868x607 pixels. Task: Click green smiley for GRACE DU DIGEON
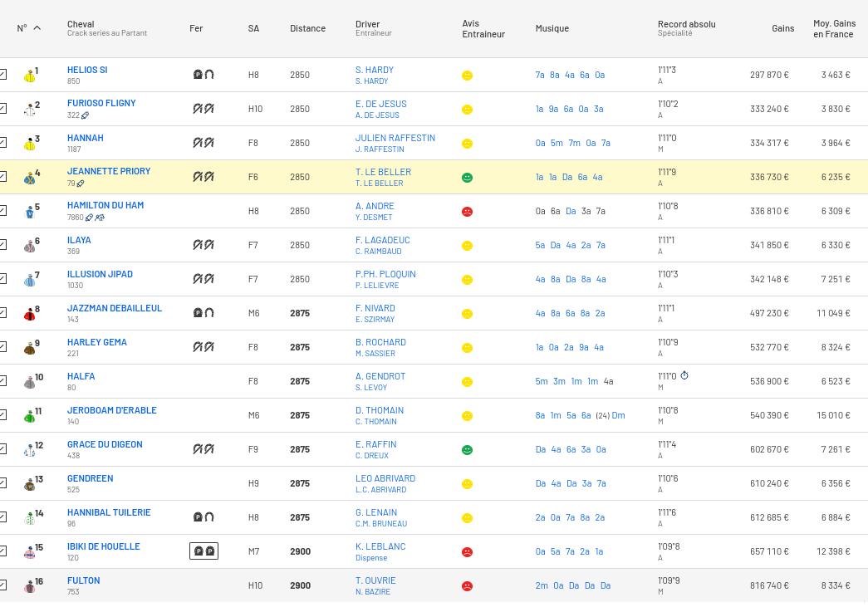click(467, 450)
